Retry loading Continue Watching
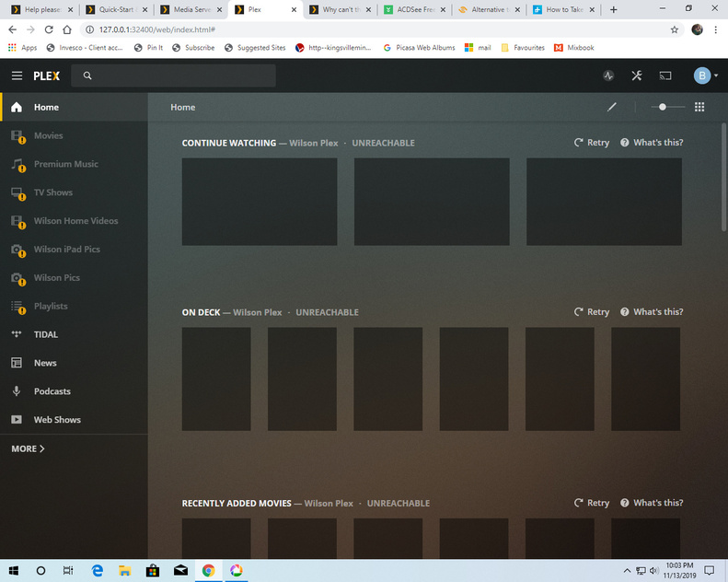This screenshot has height=582, width=728. (592, 143)
